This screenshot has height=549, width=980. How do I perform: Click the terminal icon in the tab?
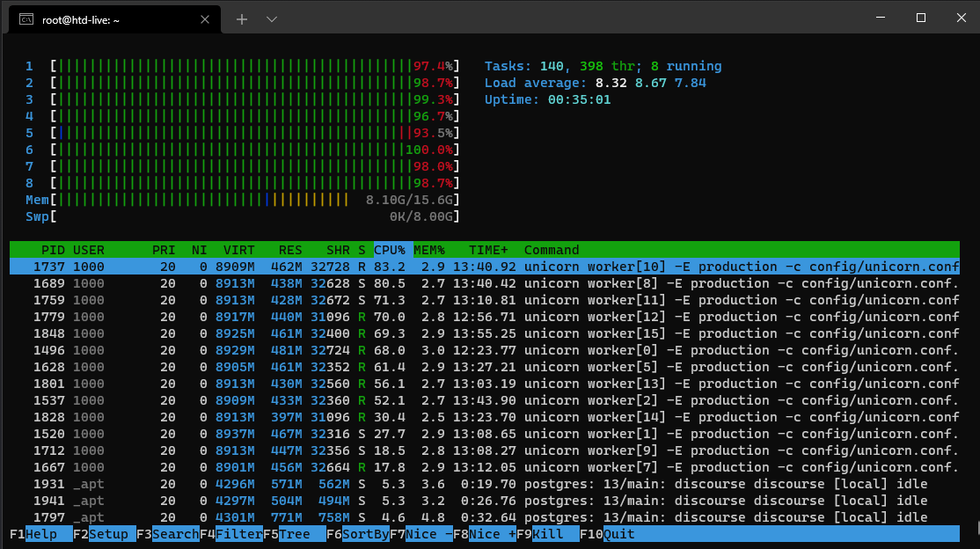26,20
